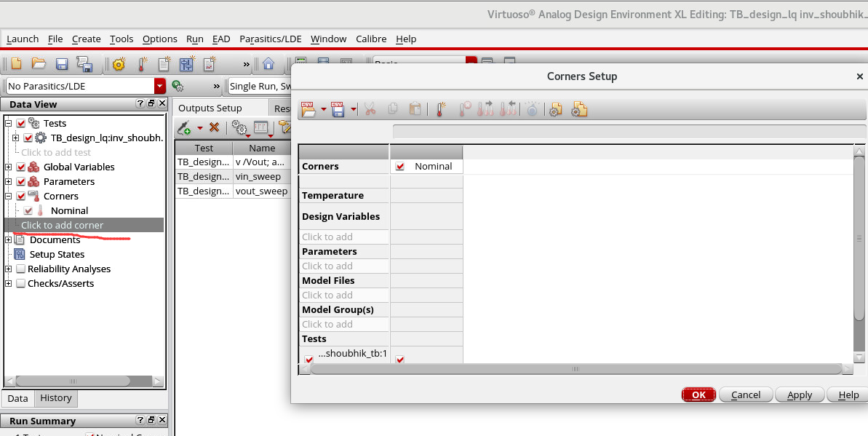Click Cancel in Corners Setup dialog
The width and height of the screenshot is (868, 436).
(x=746, y=395)
